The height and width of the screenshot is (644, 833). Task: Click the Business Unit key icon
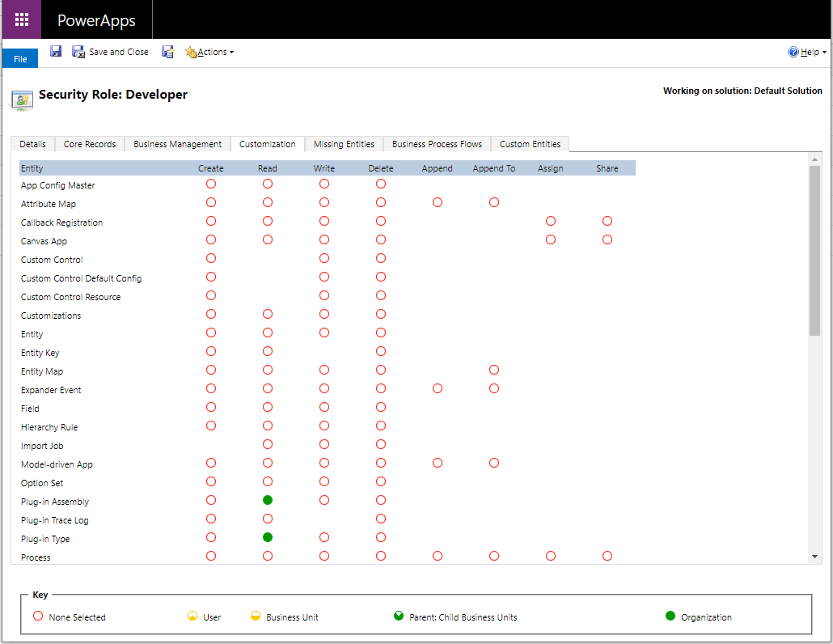(x=256, y=616)
